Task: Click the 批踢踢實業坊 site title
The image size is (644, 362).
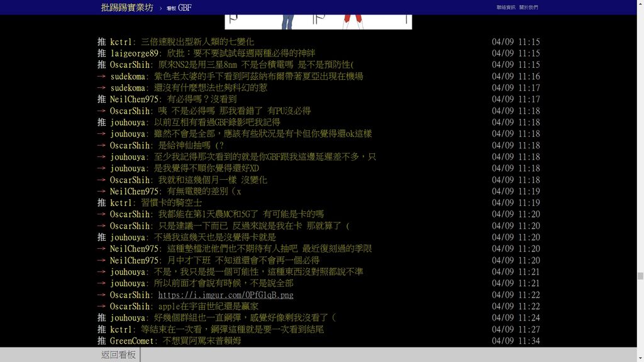Action: (x=126, y=8)
